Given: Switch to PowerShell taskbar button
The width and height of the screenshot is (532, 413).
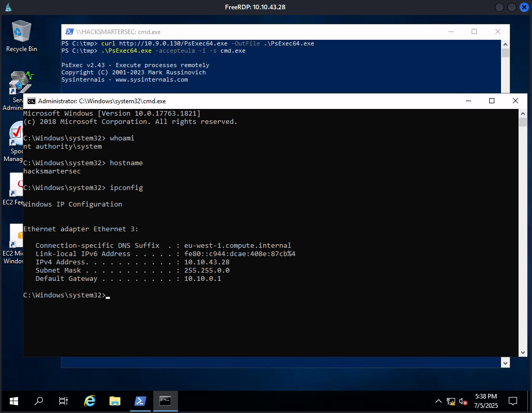Looking at the screenshot, I should [x=140, y=401].
